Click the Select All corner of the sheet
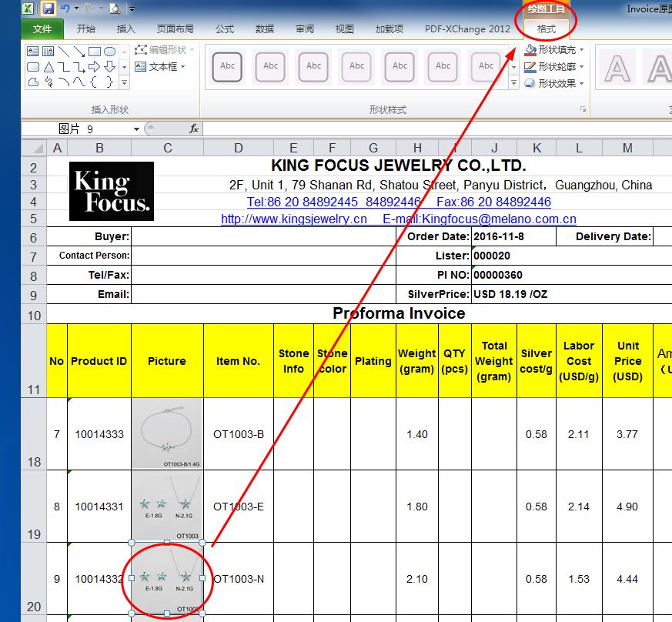The height and width of the screenshot is (622, 672). point(34,148)
